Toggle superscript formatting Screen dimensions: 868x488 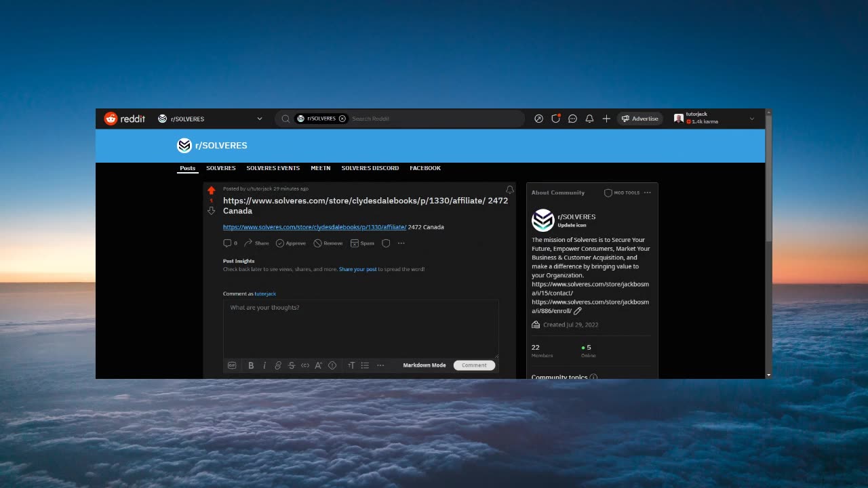click(318, 365)
